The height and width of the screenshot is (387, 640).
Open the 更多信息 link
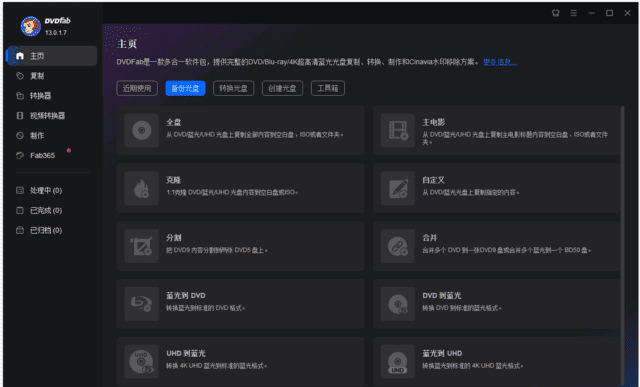pos(500,62)
